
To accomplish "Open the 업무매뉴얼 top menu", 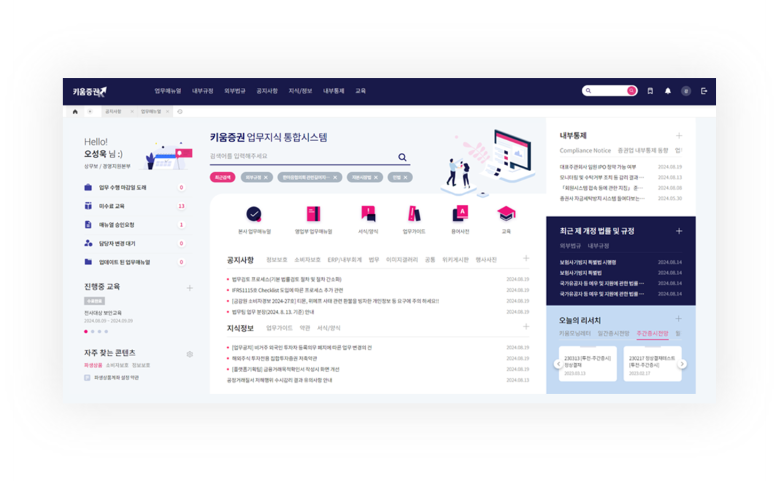I will coord(167,91).
